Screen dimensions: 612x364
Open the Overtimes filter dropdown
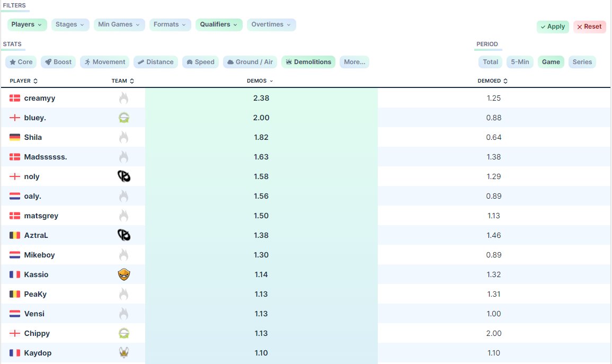[271, 24]
